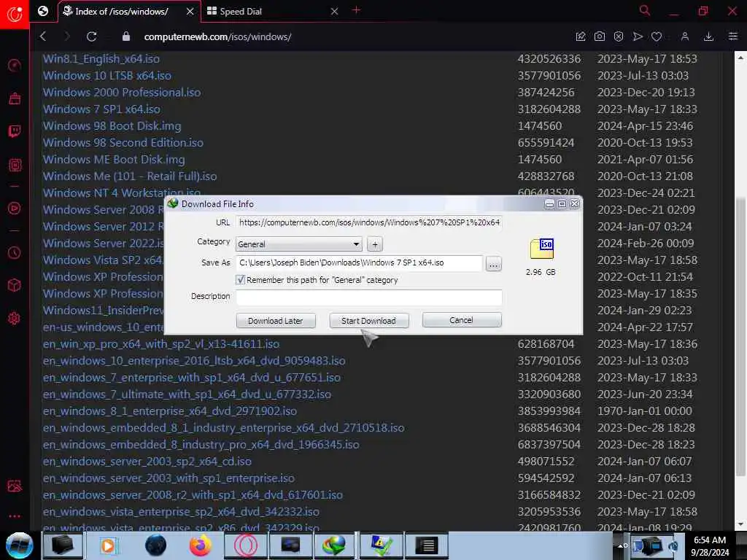747x560 pixels.
Task: Open the downloads icon in browser toolbar
Action: coord(708,36)
